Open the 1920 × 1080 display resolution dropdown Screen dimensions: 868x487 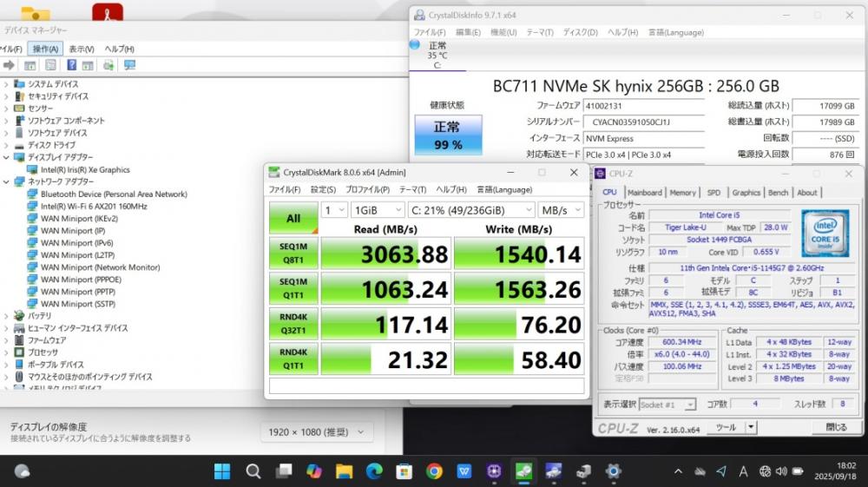[317, 431]
